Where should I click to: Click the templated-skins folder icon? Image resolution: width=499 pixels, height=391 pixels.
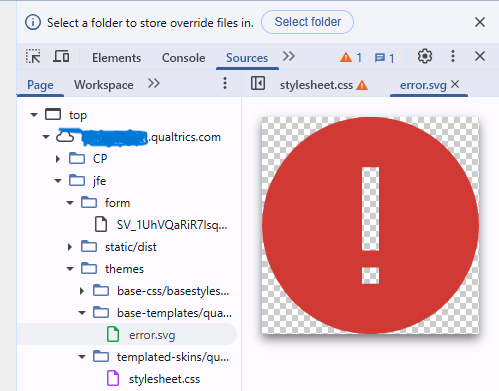point(101,356)
